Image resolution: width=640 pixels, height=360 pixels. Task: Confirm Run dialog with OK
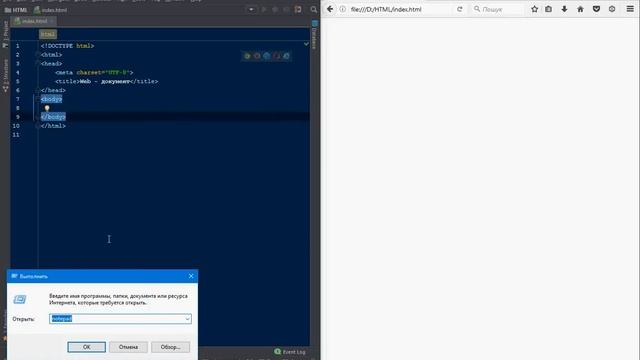[87, 347]
